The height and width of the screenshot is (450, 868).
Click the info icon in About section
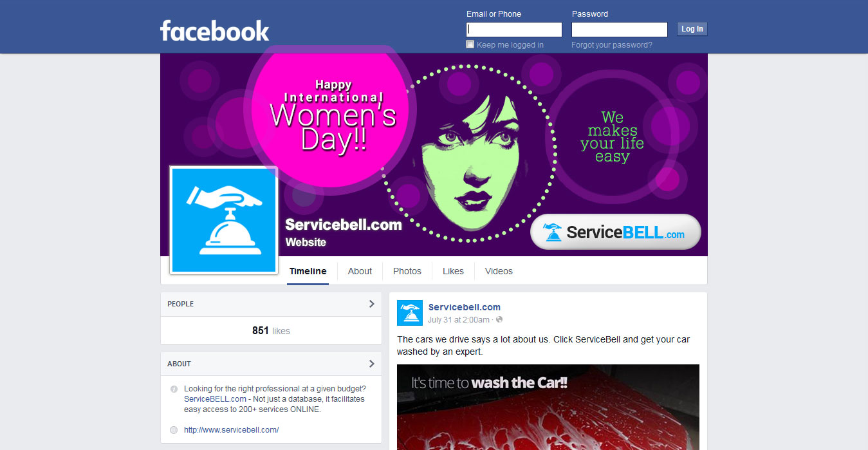coord(174,389)
